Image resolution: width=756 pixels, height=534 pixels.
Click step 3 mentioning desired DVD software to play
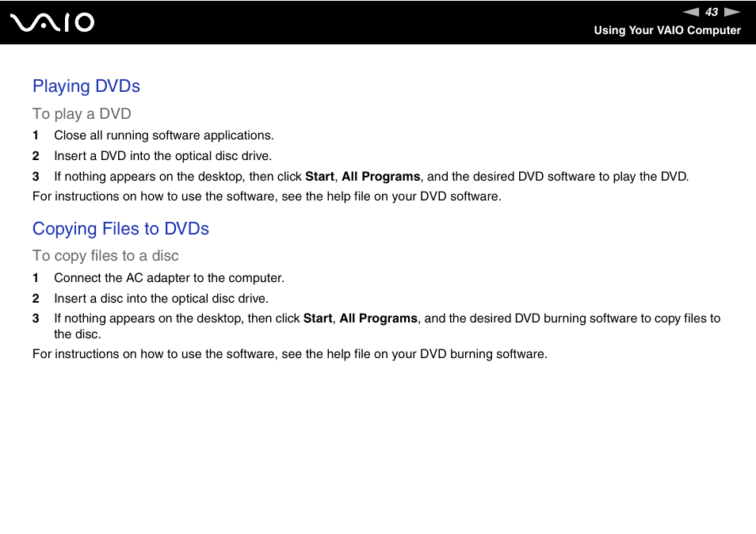371,177
